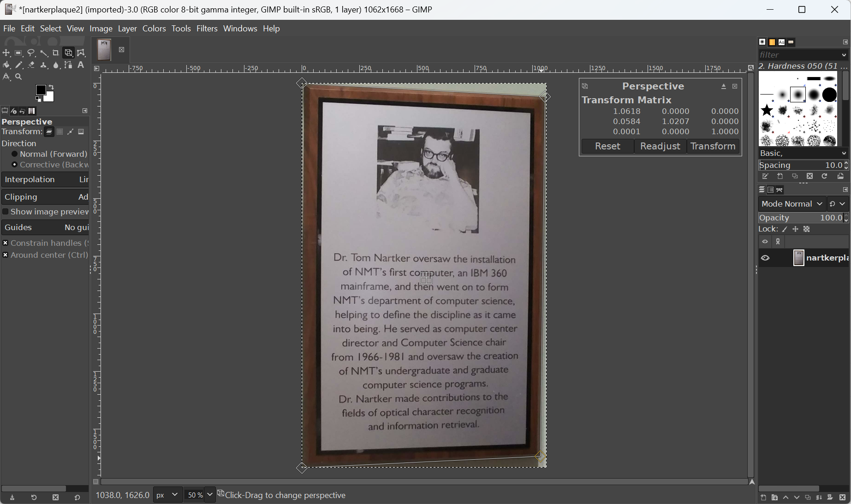Select the Free Select lasso tool
Viewport: 851px width, 504px height.
click(x=31, y=53)
